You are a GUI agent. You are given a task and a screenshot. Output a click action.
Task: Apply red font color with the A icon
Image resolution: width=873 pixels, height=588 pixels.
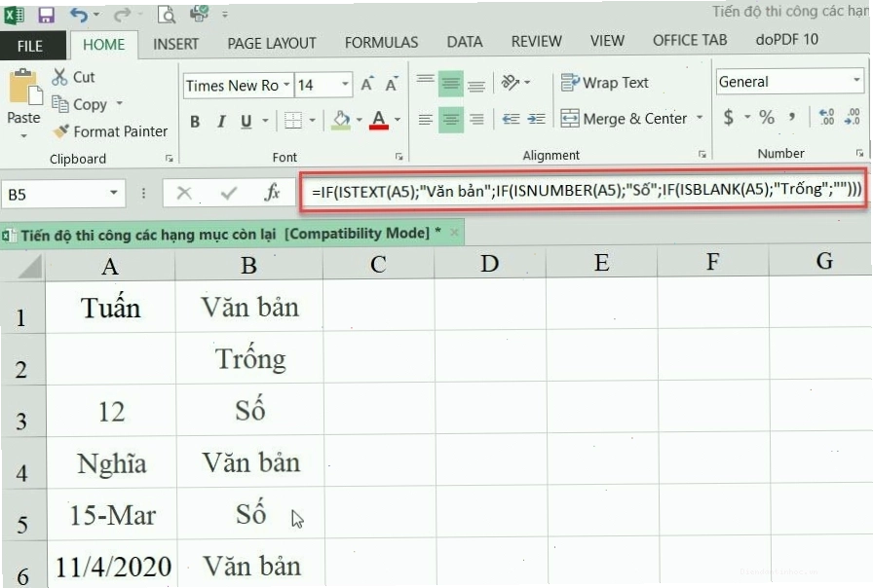379,120
